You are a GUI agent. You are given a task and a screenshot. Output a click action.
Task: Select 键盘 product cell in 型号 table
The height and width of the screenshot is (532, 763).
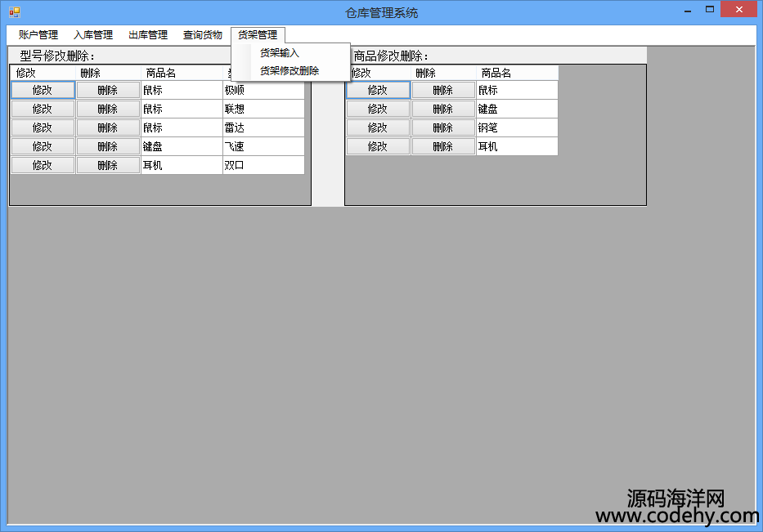click(182, 146)
